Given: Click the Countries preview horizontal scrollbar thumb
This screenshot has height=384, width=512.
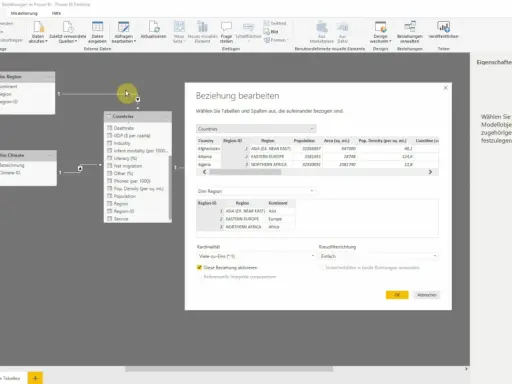Looking at the screenshot, I should coord(245,172).
